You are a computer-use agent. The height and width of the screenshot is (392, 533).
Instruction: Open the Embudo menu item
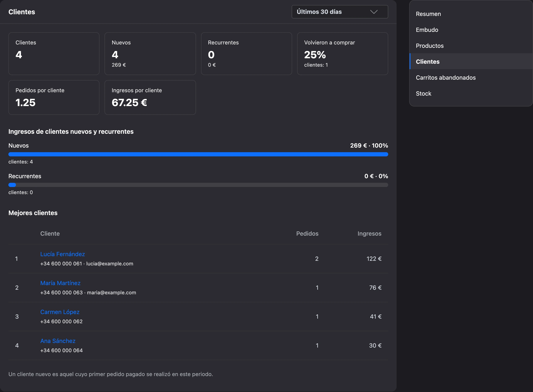(x=471, y=30)
